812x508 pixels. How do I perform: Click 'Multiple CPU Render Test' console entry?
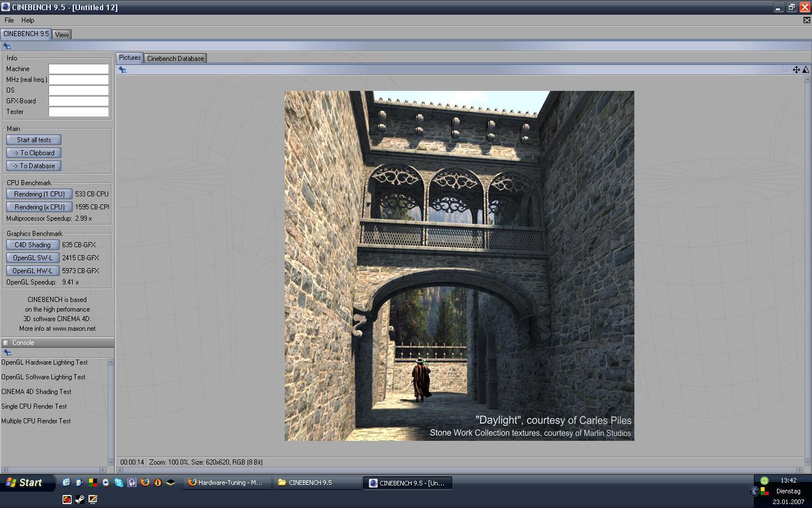click(36, 421)
